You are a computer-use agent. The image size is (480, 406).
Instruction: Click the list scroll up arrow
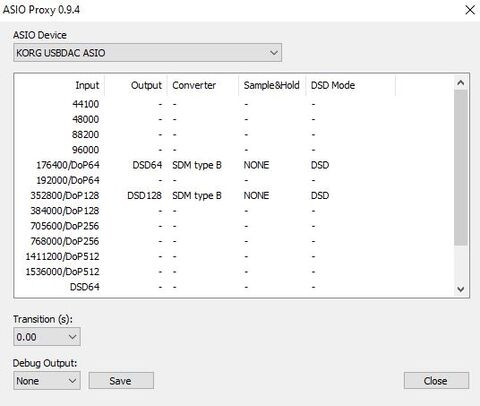tap(461, 83)
